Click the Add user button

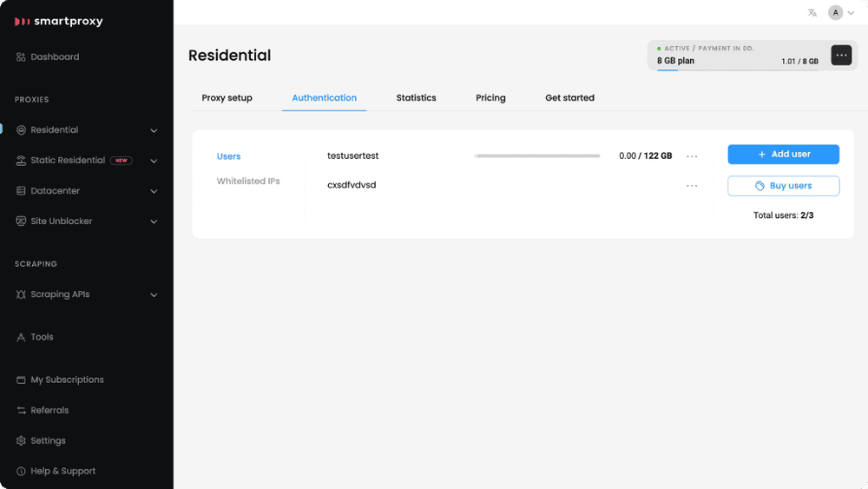tap(783, 155)
